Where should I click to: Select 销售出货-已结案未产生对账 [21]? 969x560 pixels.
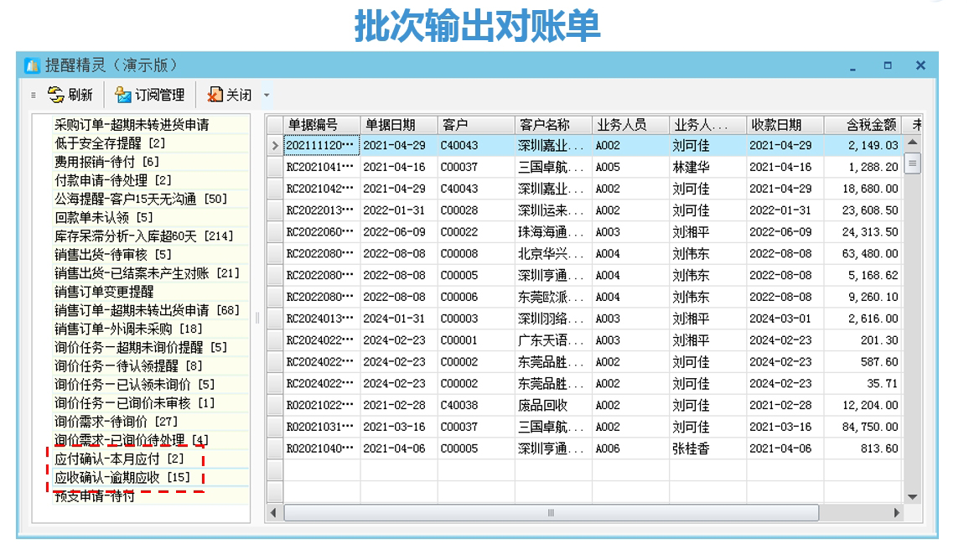tap(147, 273)
